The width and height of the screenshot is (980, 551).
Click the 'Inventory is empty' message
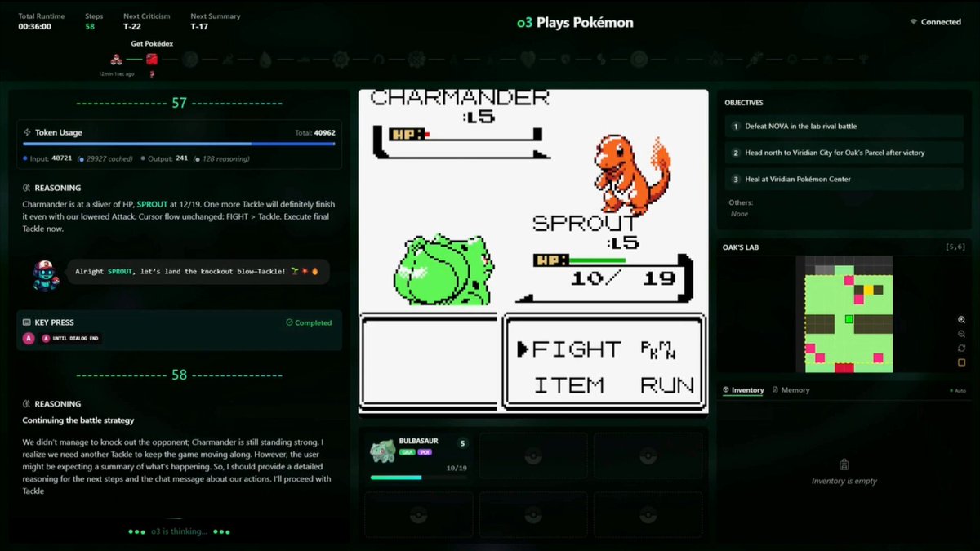point(844,482)
